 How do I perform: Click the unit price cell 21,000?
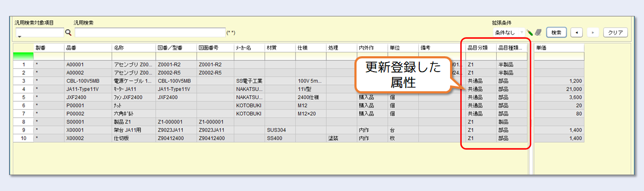pos(559,89)
